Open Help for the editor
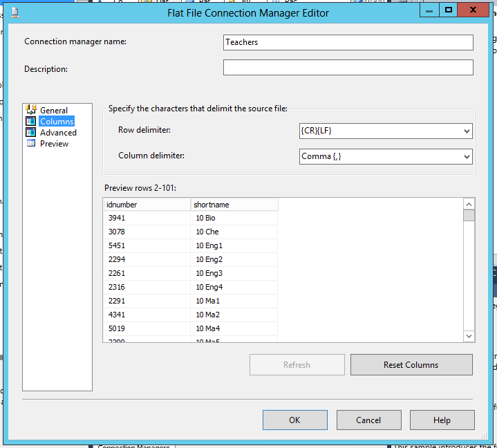The height and width of the screenshot is (448, 497). pyautogui.click(x=442, y=420)
